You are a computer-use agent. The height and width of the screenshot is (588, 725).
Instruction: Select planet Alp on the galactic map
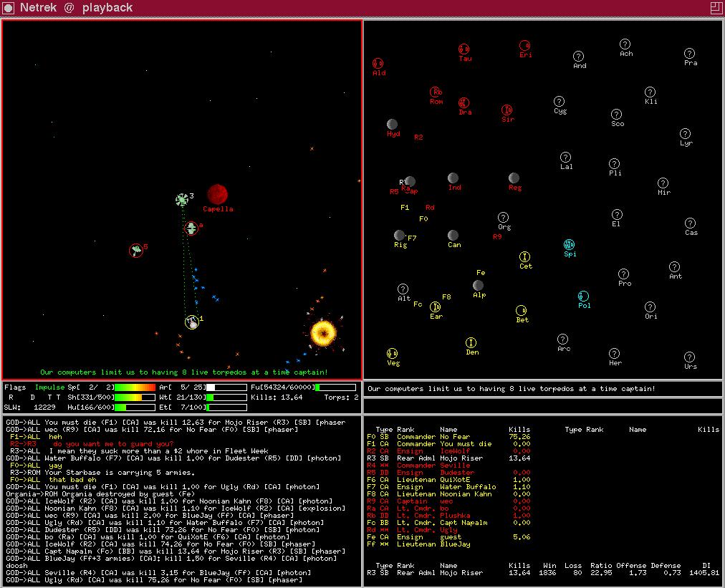(x=478, y=285)
